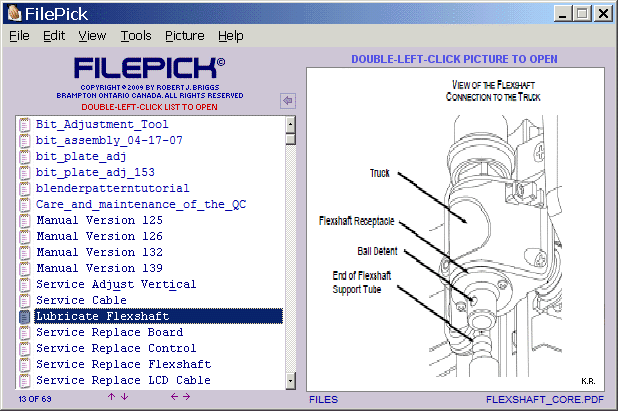Image resolution: width=618 pixels, height=411 pixels.
Task: Select bit_assembly_04-17-07 in the list
Action: (109, 141)
